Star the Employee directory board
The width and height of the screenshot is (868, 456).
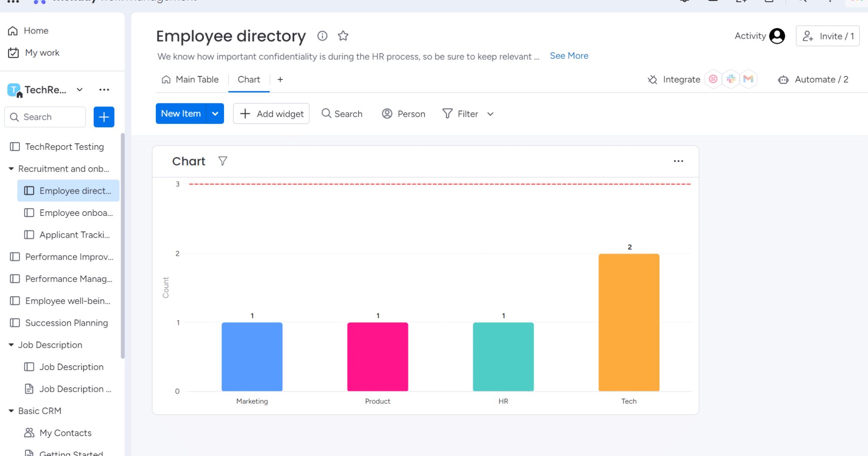pos(343,36)
